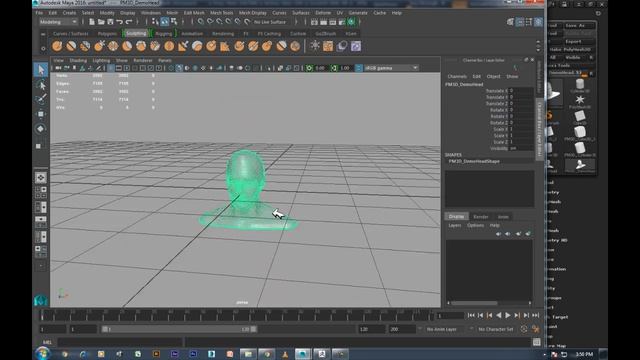Click No Live Surface in the status line
Viewport: 640px width, 360px height.
[x=270, y=22]
